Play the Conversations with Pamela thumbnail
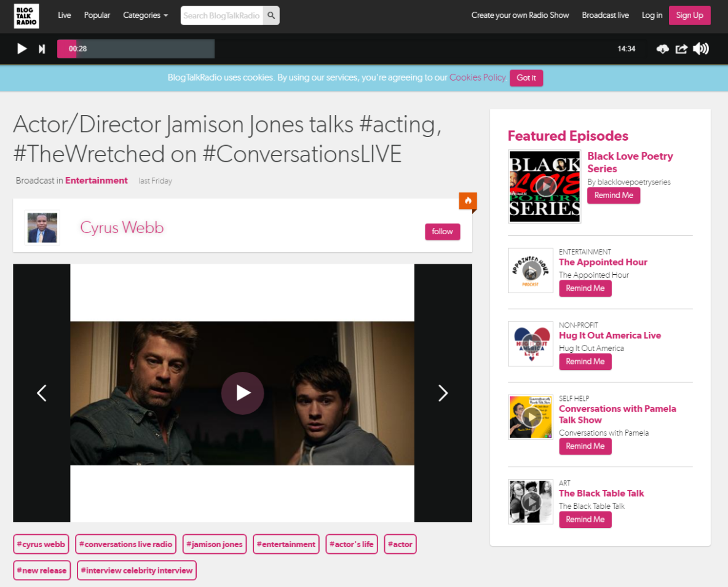Viewport: 728px width, 587px height. pyautogui.click(x=531, y=417)
